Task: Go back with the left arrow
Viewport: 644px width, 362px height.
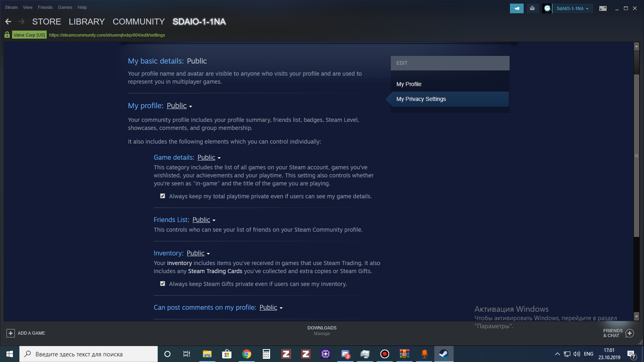Action: click(x=8, y=22)
